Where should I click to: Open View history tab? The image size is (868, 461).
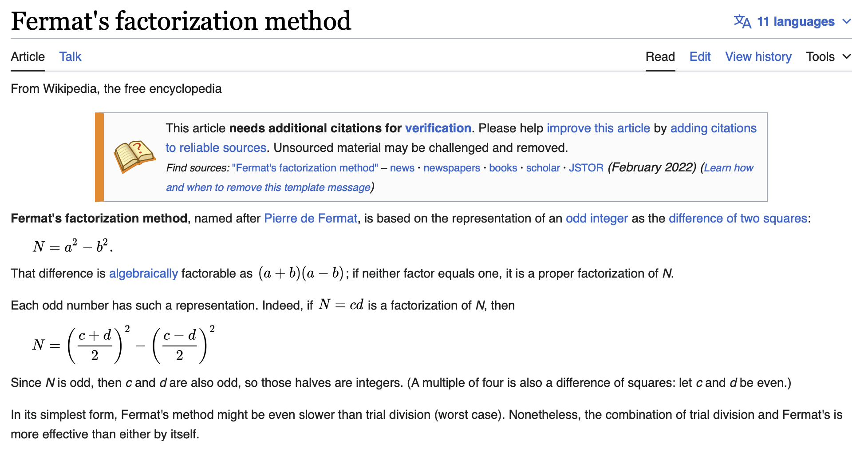(x=758, y=57)
